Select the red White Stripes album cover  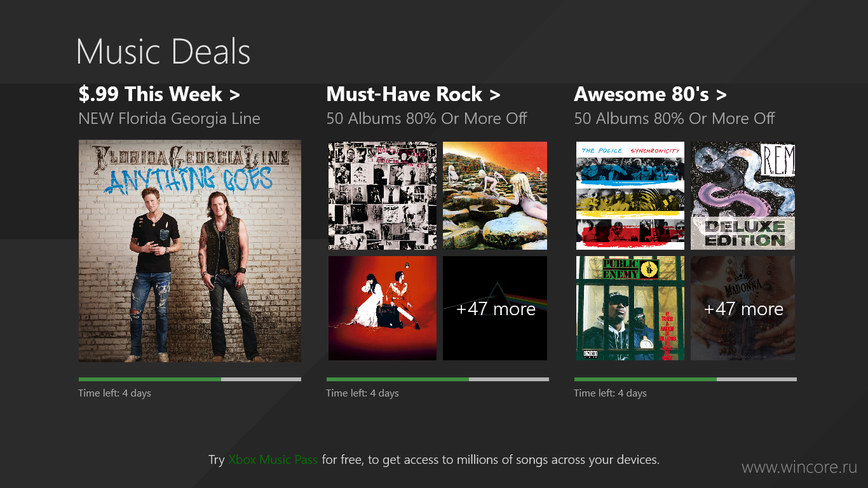click(383, 308)
